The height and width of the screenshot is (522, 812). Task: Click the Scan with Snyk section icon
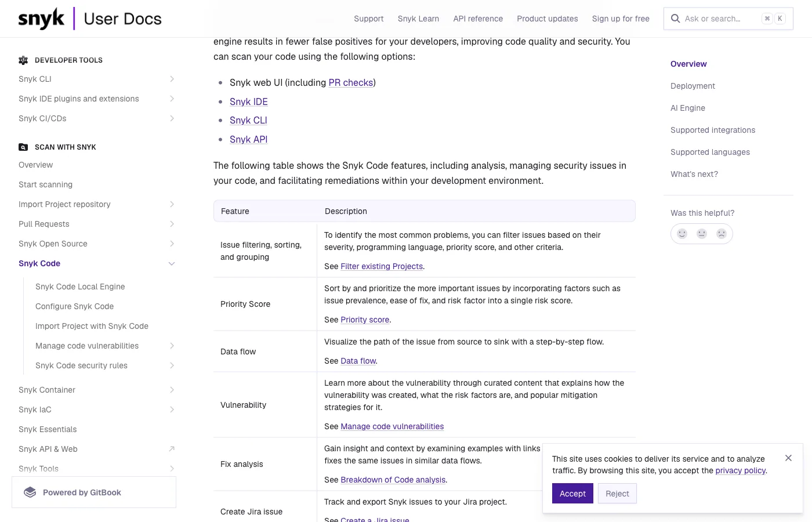(23, 147)
